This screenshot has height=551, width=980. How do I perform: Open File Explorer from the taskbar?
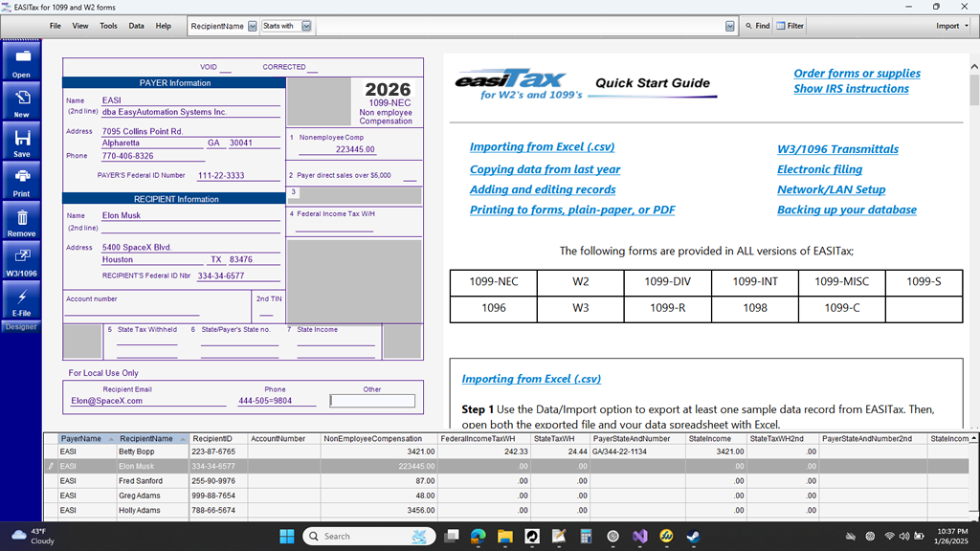tap(505, 536)
